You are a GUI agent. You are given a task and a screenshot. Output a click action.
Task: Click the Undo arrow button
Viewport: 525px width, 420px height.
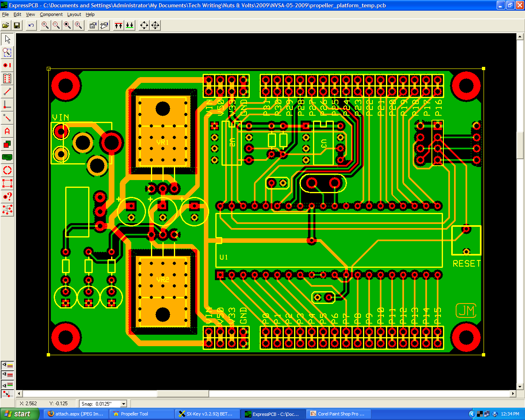point(31,25)
